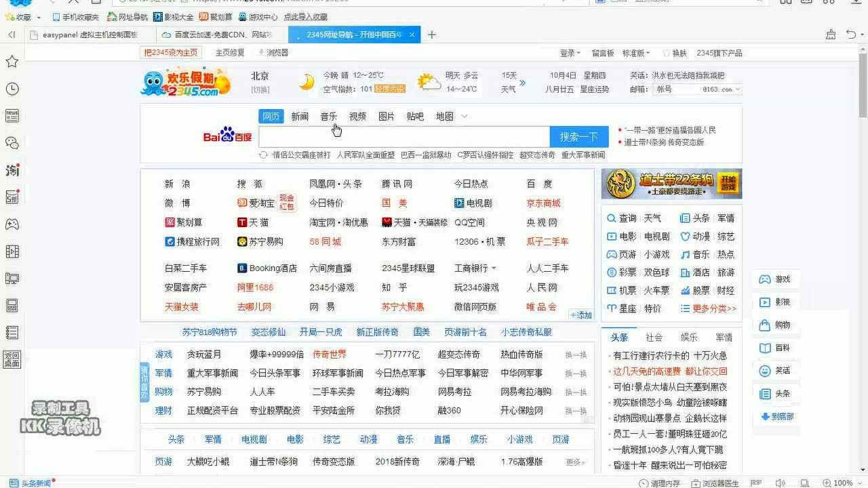Open 新浪 site link

(178, 184)
